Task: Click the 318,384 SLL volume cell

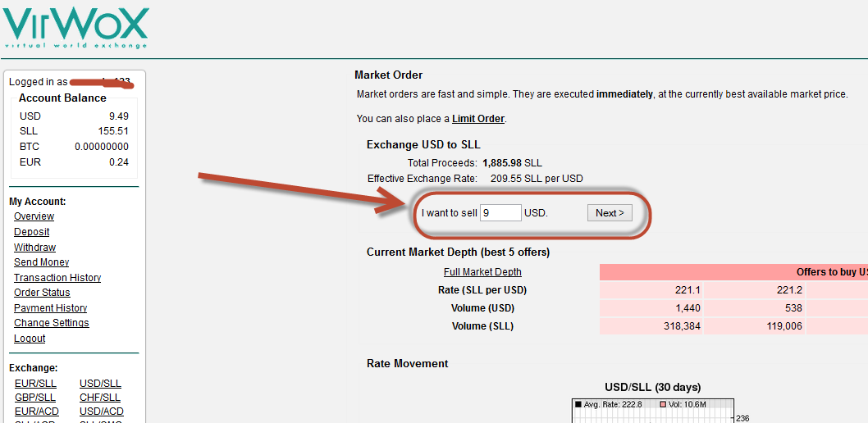Action: [651, 326]
